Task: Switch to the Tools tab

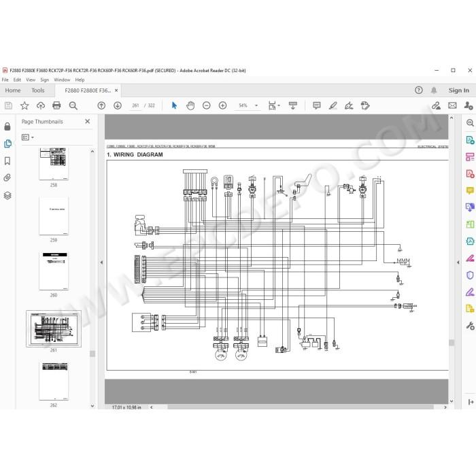Action: coord(38,90)
